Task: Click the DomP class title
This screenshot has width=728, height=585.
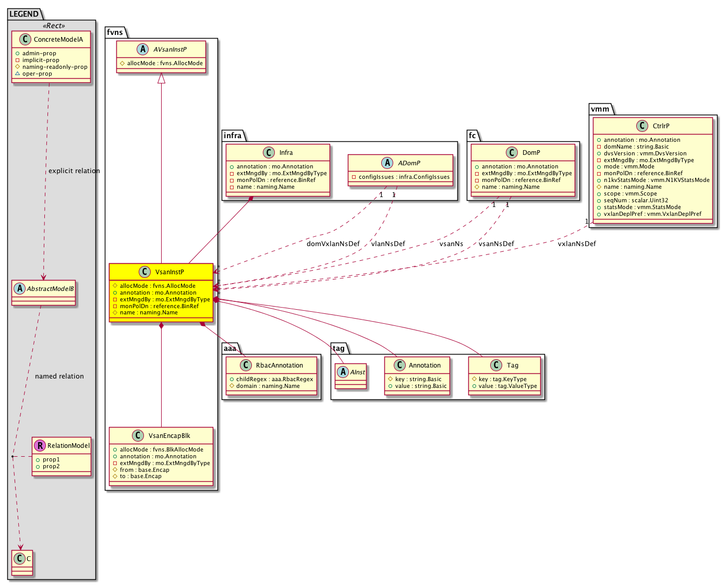Action: (531, 153)
